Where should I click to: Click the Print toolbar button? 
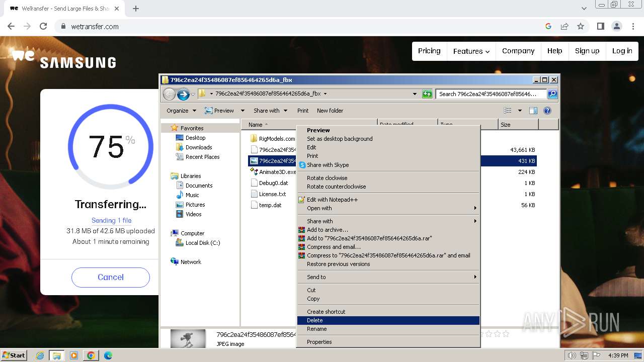click(303, 111)
